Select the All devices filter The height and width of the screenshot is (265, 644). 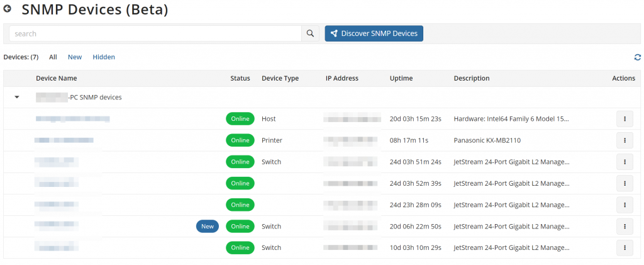click(x=53, y=57)
